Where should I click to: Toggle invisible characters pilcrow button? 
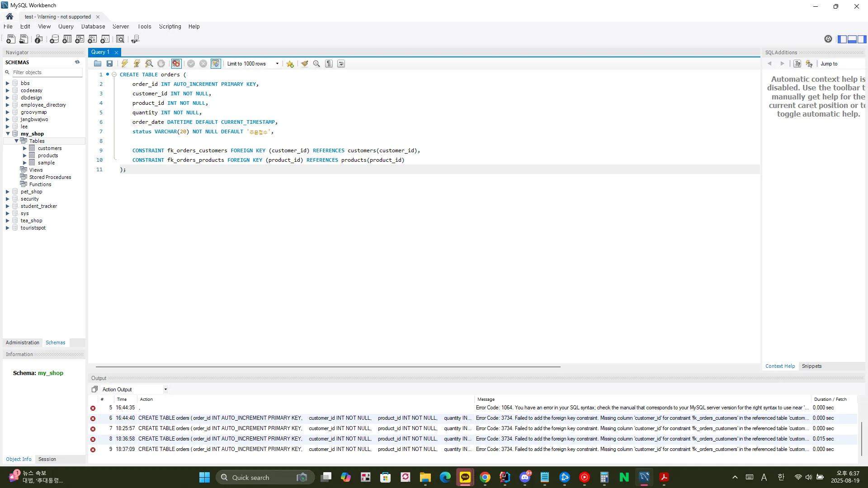pyautogui.click(x=329, y=64)
